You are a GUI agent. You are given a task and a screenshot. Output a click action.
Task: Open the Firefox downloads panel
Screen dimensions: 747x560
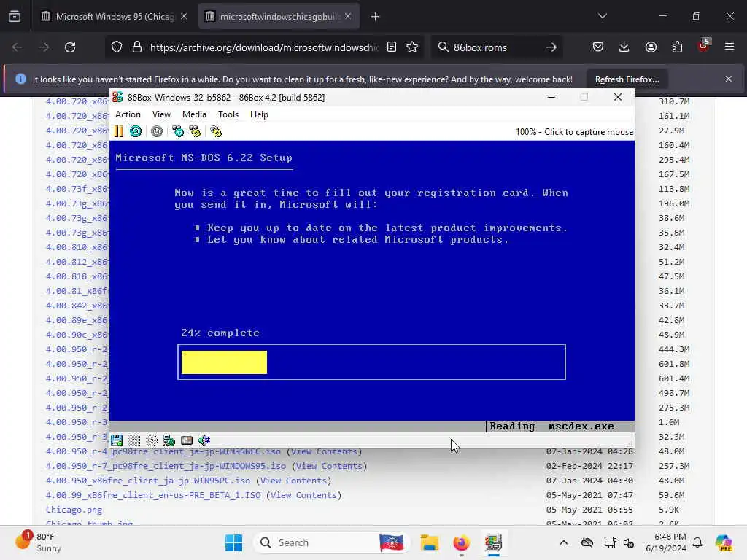coord(624,47)
